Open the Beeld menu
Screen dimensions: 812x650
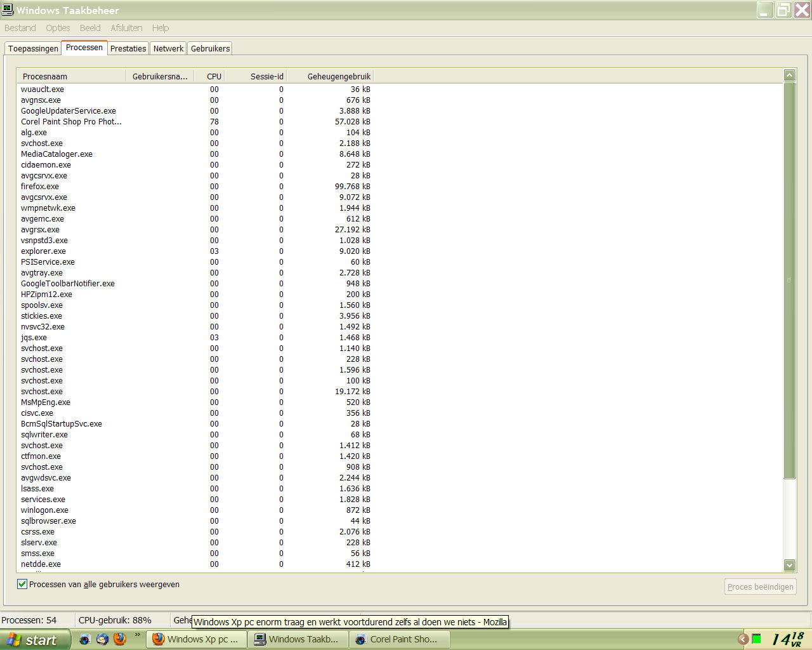[x=90, y=28]
